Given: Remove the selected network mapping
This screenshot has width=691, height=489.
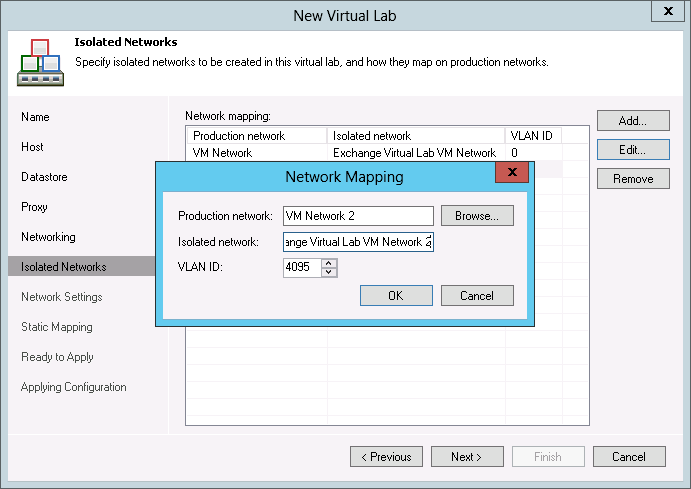Looking at the screenshot, I should tap(633, 179).
